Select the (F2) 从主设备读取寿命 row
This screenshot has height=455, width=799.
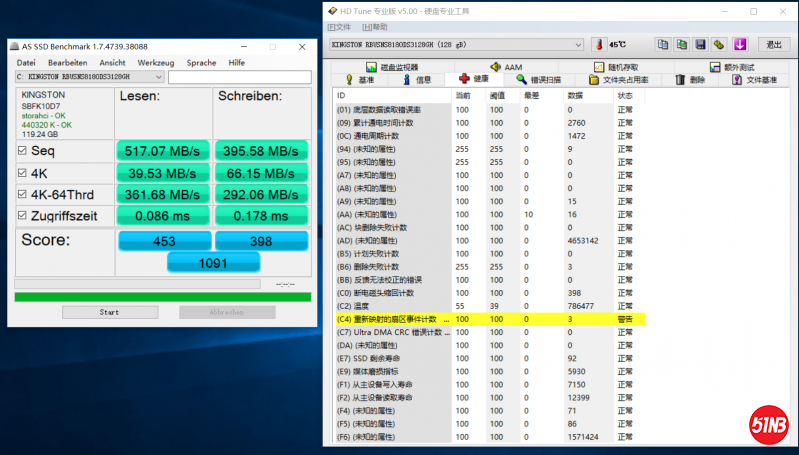pos(490,397)
